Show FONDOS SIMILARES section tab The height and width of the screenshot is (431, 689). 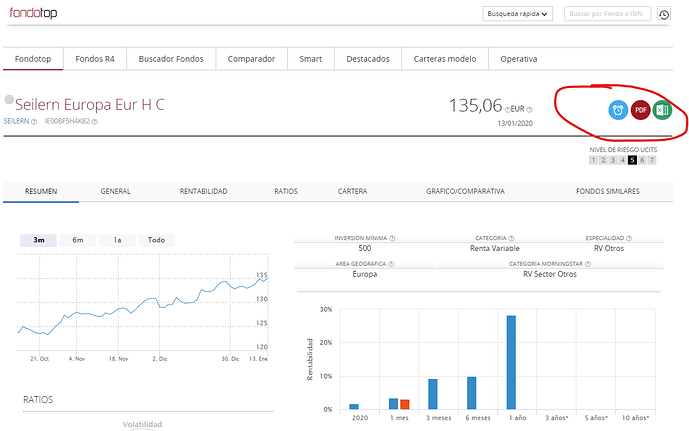pyautogui.click(x=608, y=192)
